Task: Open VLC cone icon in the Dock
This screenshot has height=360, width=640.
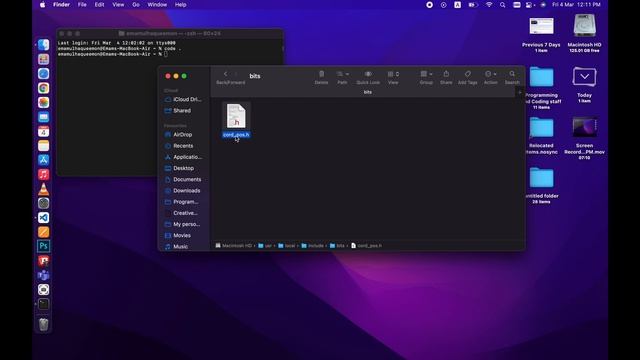Action: click(44, 189)
